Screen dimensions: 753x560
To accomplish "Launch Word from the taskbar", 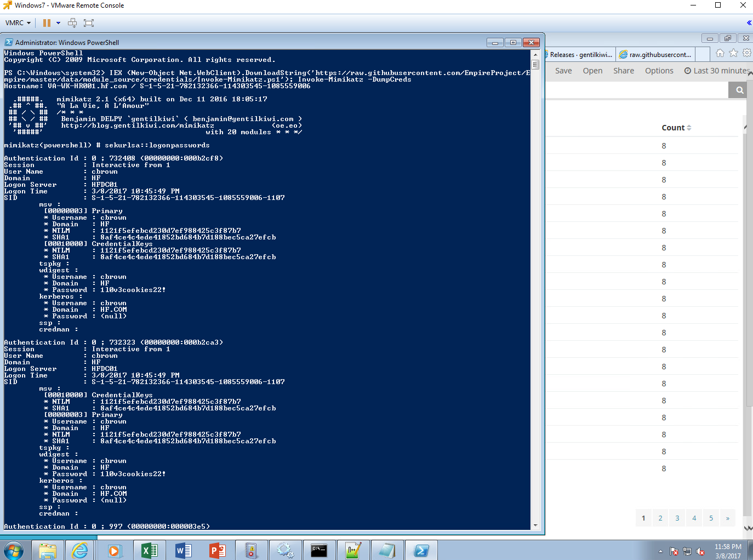I will tap(183, 551).
